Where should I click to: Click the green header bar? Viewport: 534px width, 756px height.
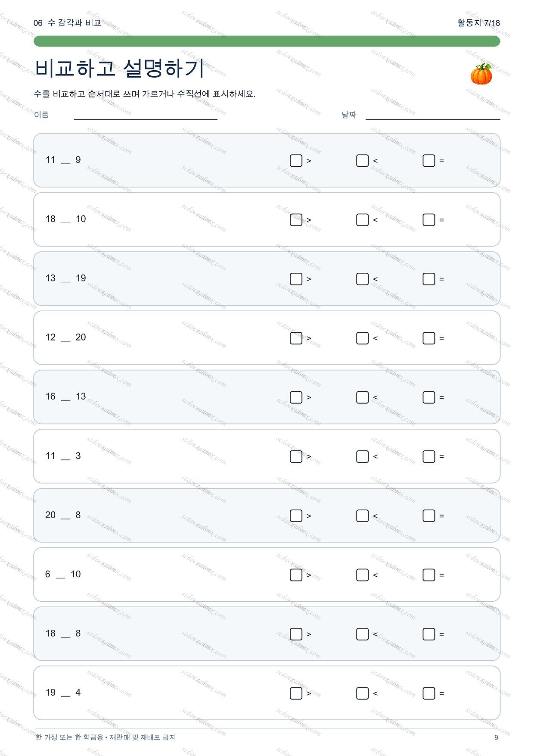[267, 41]
